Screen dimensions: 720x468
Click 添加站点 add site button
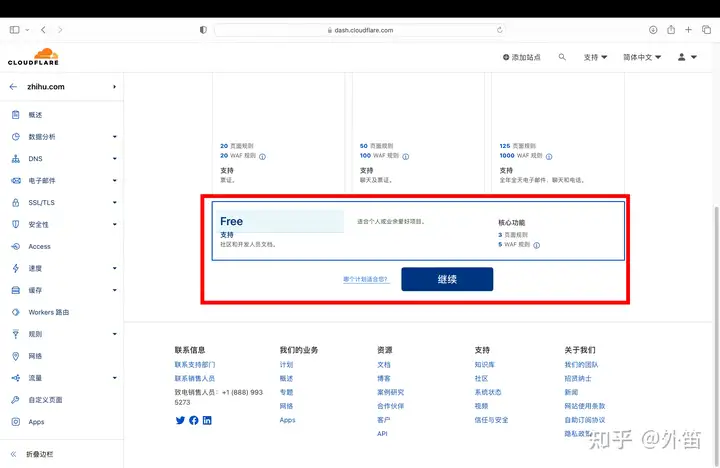point(522,57)
